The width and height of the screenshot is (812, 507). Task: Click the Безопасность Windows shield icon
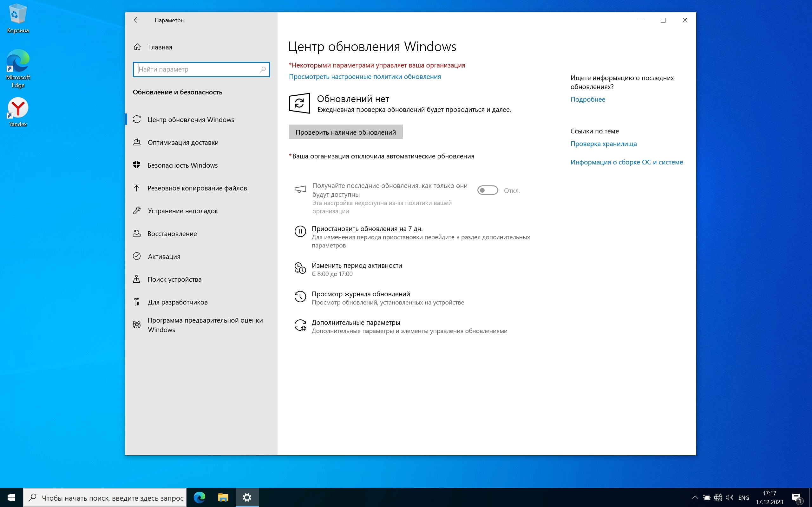(x=137, y=165)
